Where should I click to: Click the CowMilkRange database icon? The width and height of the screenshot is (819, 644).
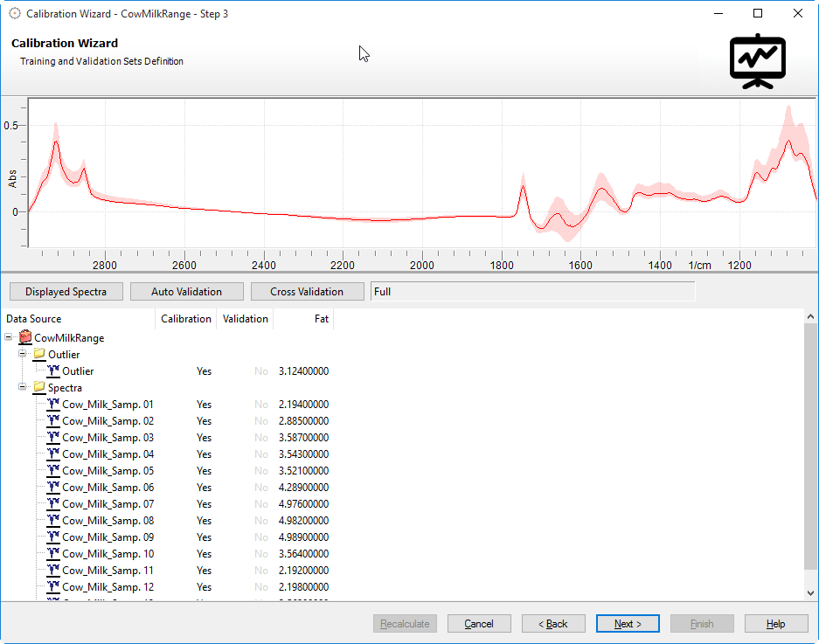(x=25, y=338)
